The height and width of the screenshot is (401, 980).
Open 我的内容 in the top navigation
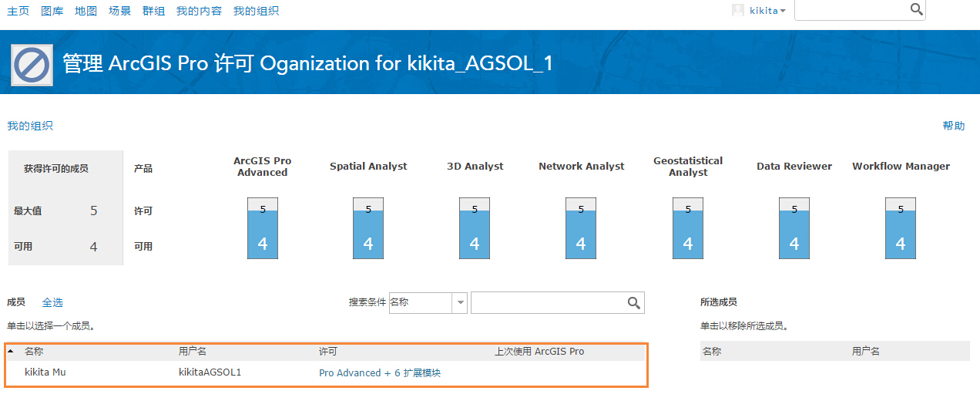pyautogui.click(x=199, y=11)
